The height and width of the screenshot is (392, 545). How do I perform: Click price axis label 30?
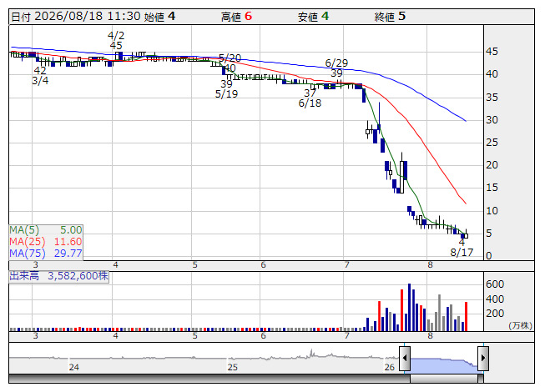click(x=492, y=120)
